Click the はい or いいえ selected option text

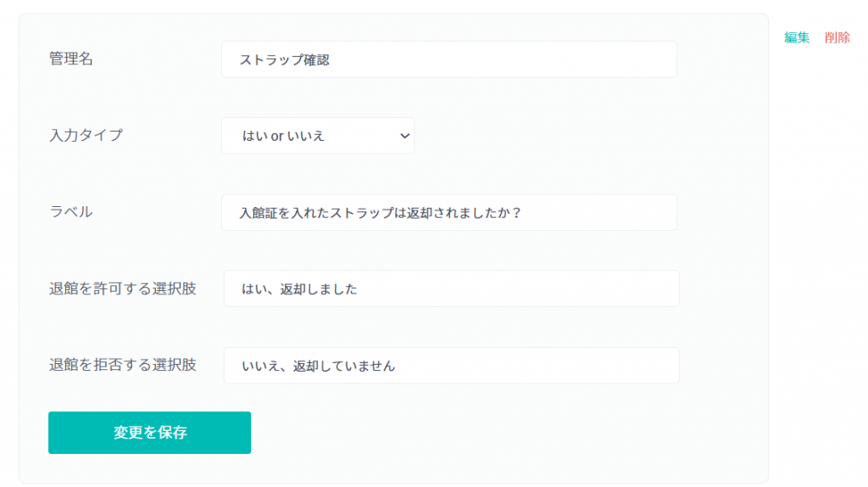tap(283, 137)
